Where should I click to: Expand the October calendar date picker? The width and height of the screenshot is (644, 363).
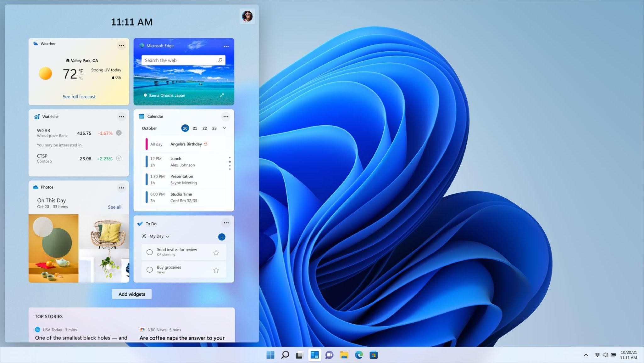pyautogui.click(x=225, y=128)
